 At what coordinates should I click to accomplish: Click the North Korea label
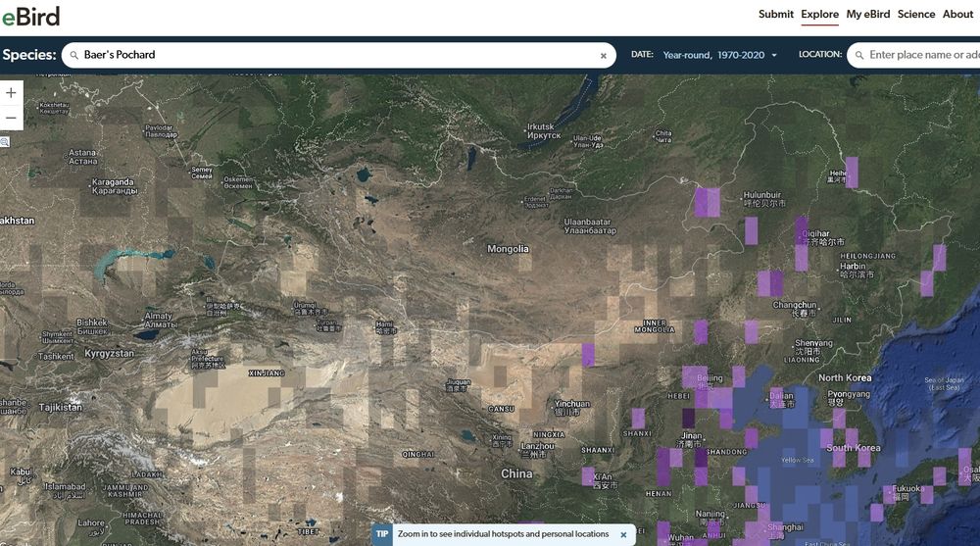(x=845, y=377)
